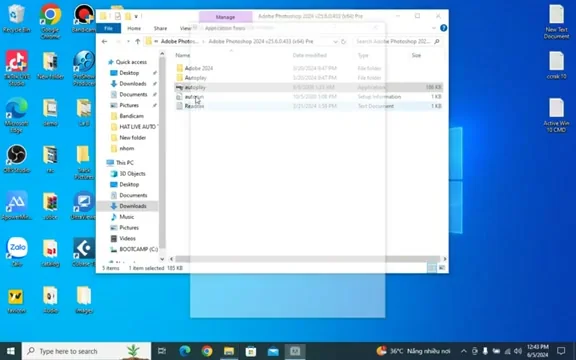Refresh the current Explorer folder

pyautogui.click(x=343, y=42)
